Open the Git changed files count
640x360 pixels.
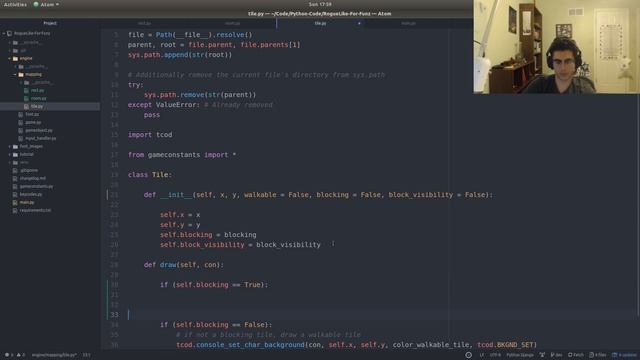(x=598, y=355)
